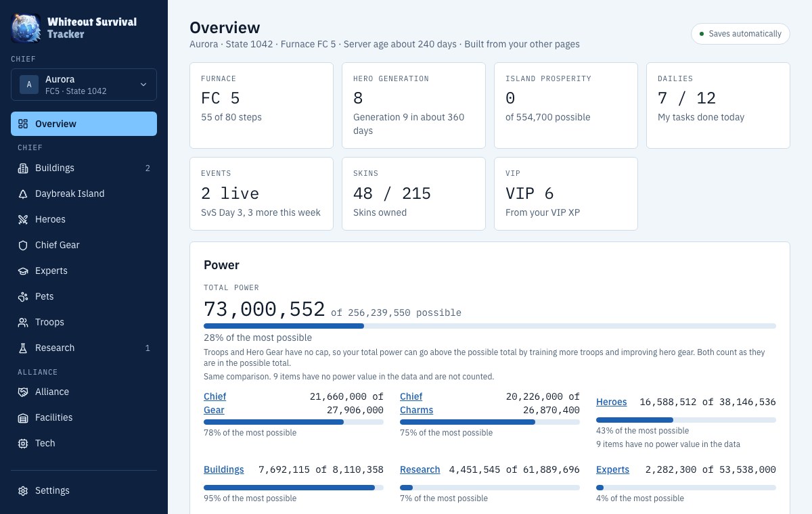Screen dimensions: 812x514
Task: Click the Research flask icon
Action: pyautogui.click(x=23, y=348)
